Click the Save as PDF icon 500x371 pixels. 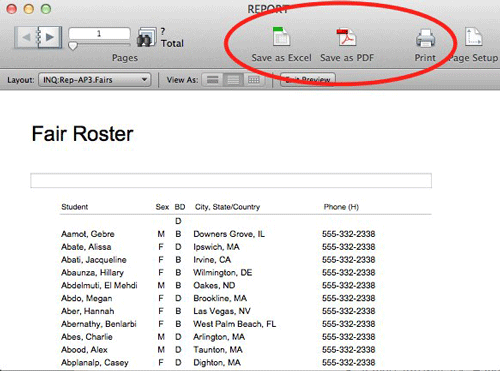[346, 37]
